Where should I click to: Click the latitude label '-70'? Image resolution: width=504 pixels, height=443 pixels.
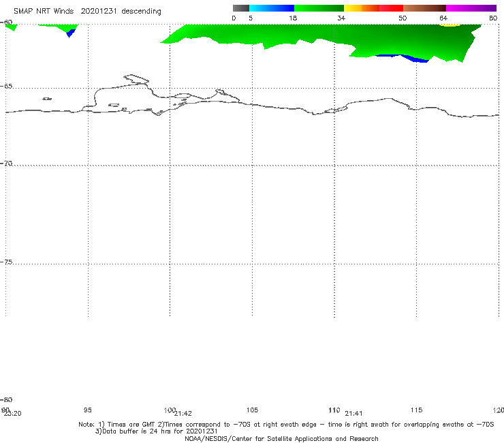[6, 164]
